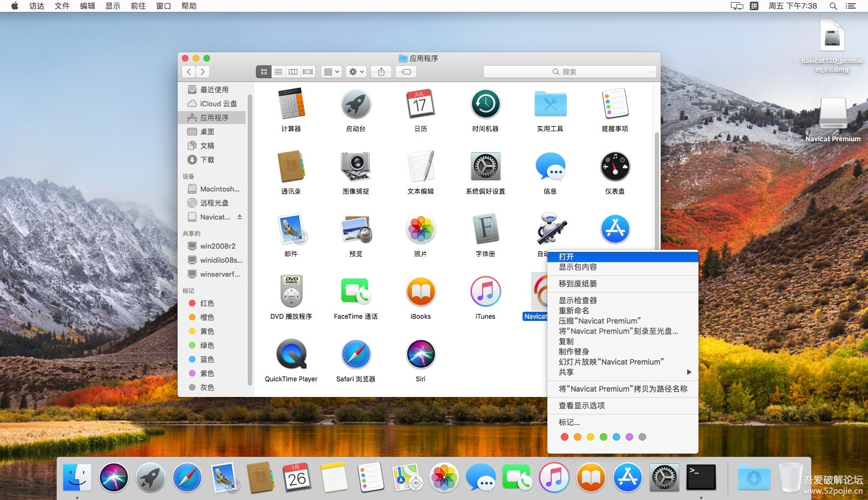Select 移到废纸篓 in the context menu

(623, 284)
